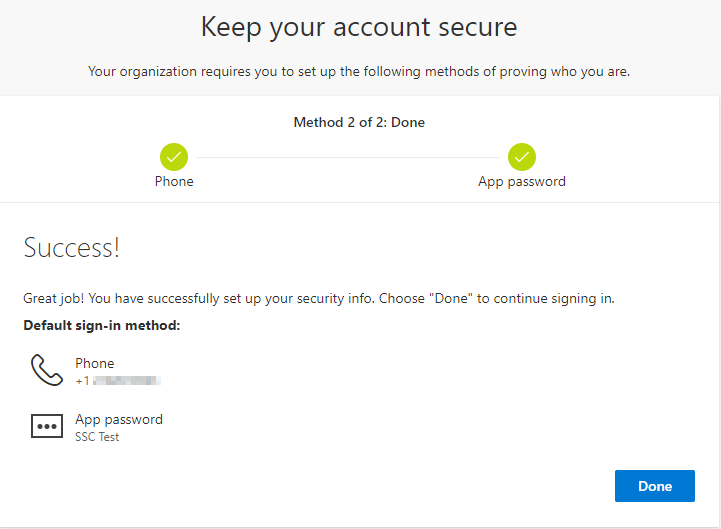Select the App password method name

pos(119,419)
